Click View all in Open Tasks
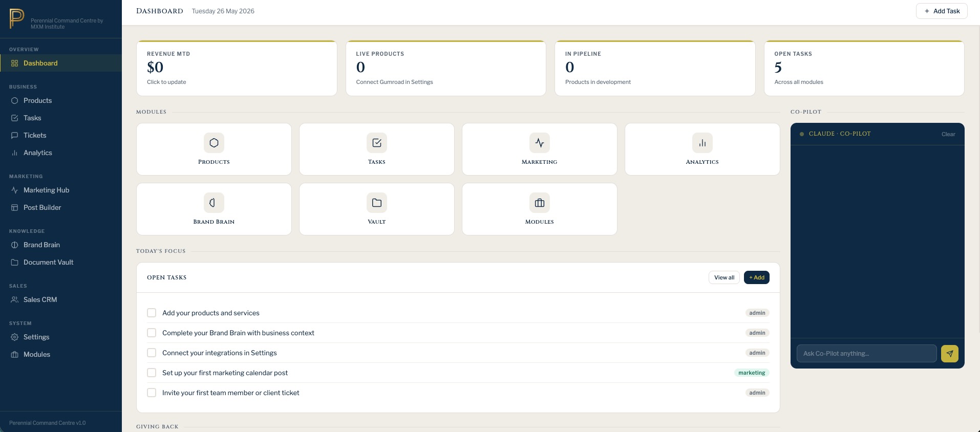980x432 pixels. 724,277
